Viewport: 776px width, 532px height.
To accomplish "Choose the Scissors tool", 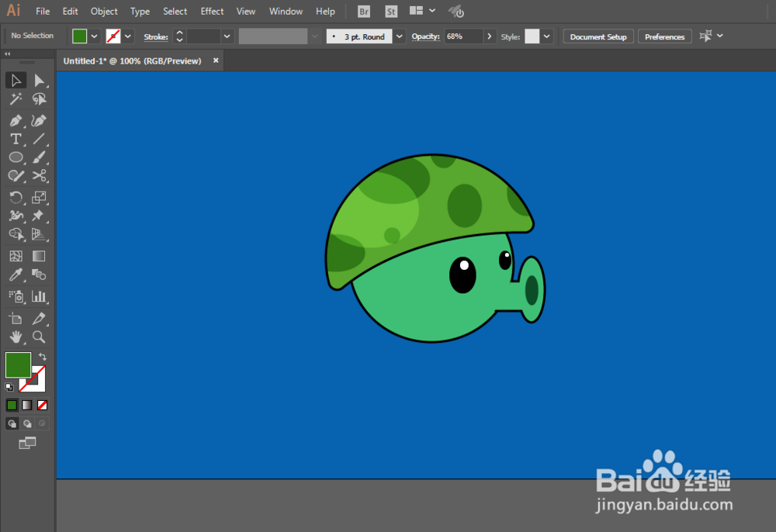I will [x=39, y=175].
